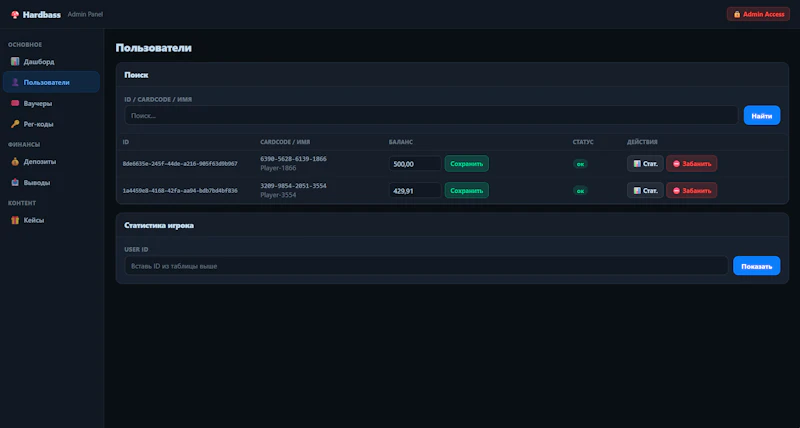Open the Дашборд menu item

coord(51,62)
